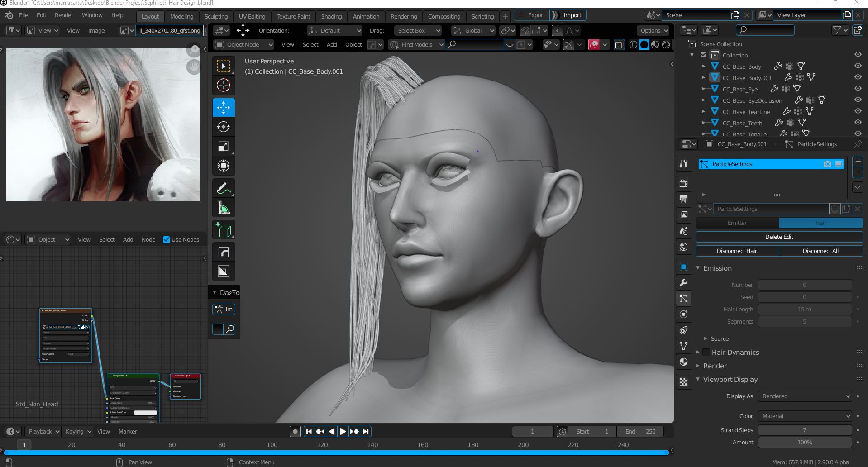Viewport: 868px width, 467px height.
Task: Expand the Render panel
Action: [698, 366]
